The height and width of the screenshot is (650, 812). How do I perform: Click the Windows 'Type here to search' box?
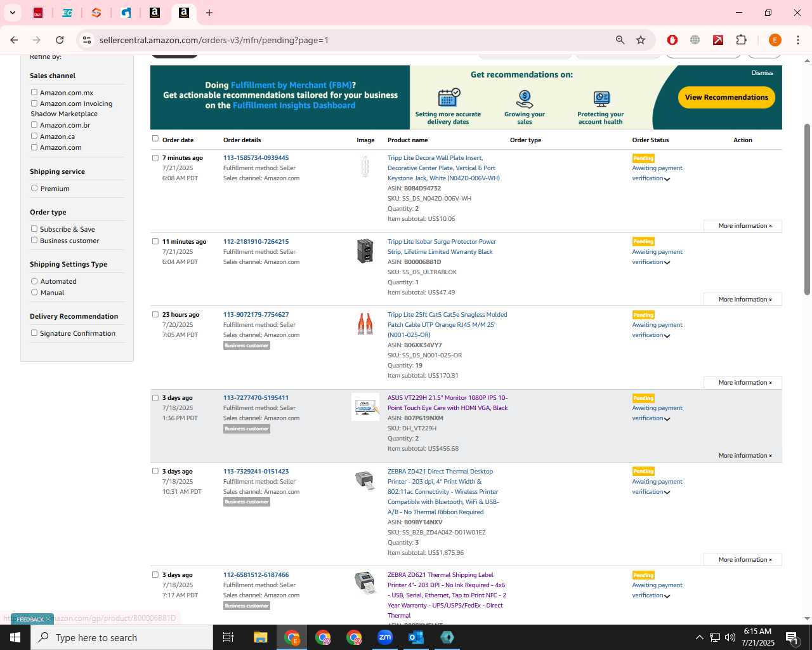[122, 637]
